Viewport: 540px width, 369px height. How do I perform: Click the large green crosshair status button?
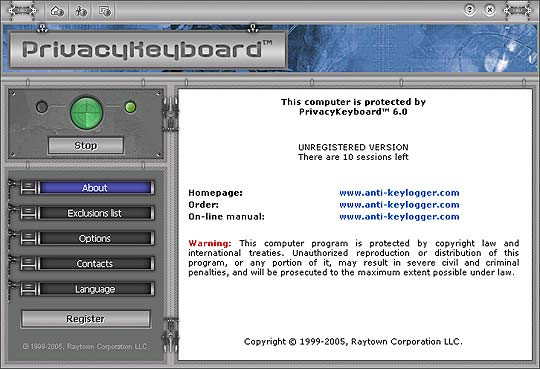click(86, 113)
